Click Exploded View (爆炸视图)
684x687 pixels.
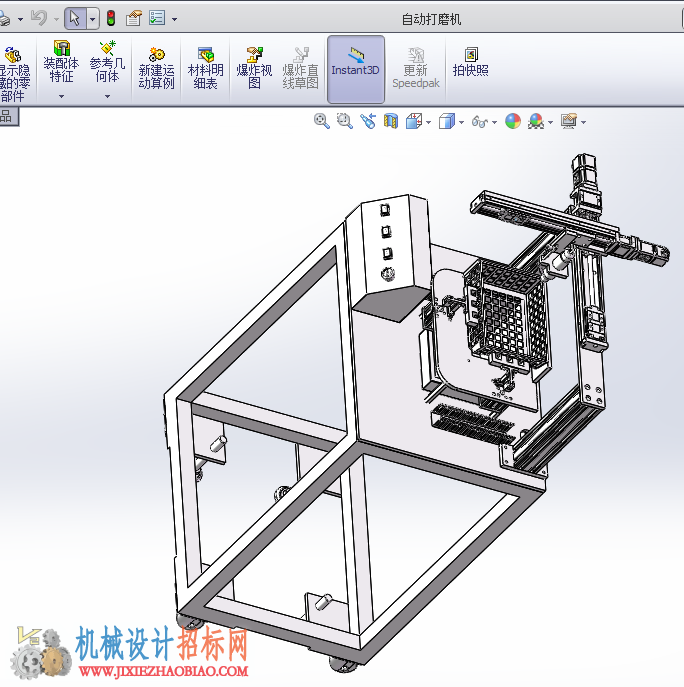254,68
